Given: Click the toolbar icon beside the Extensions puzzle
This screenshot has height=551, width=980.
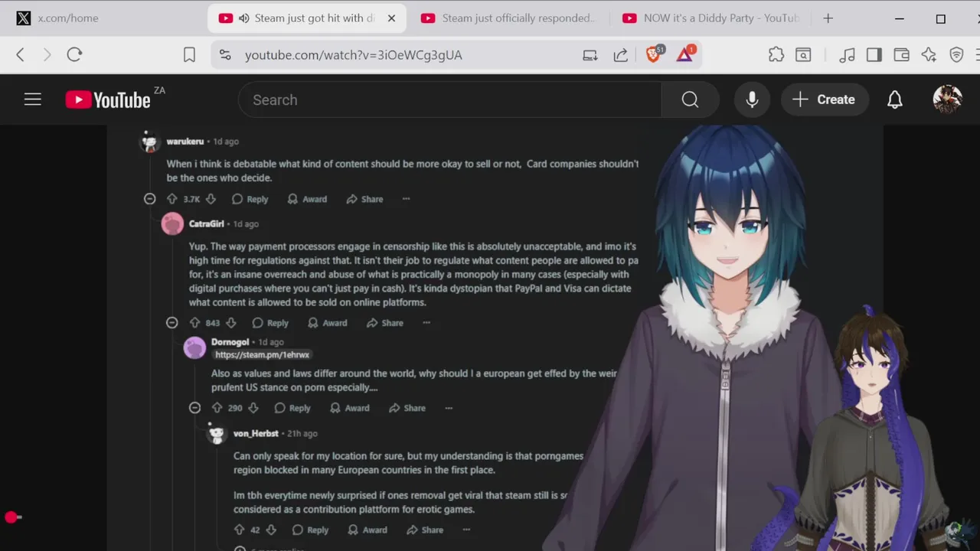Looking at the screenshot, I should pos(803,54).
